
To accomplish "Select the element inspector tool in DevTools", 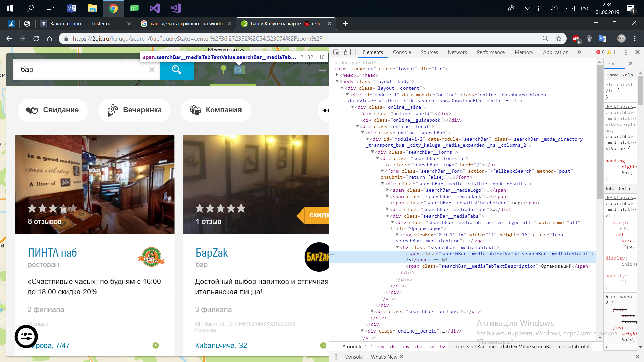I will [336, 52].
